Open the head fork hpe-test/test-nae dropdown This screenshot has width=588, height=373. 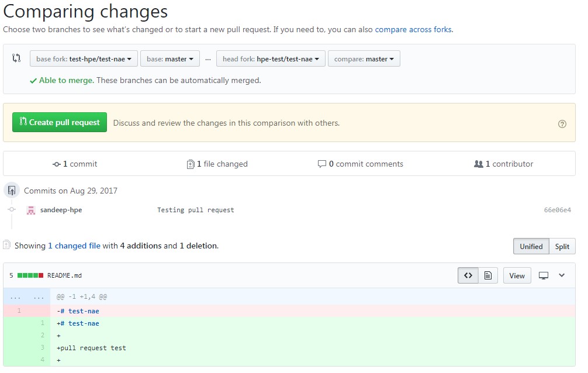click(x=271, y=59)
